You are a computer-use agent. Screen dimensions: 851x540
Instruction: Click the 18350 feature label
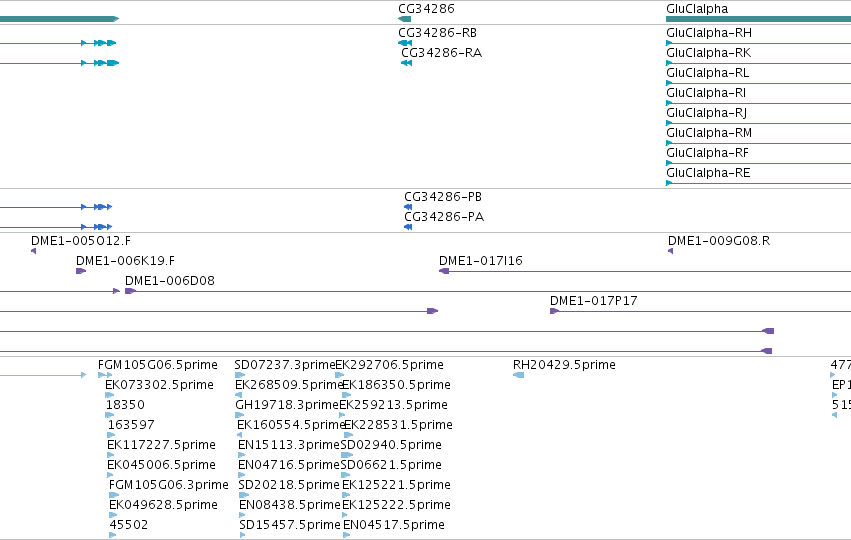click(x=125, y=405)
